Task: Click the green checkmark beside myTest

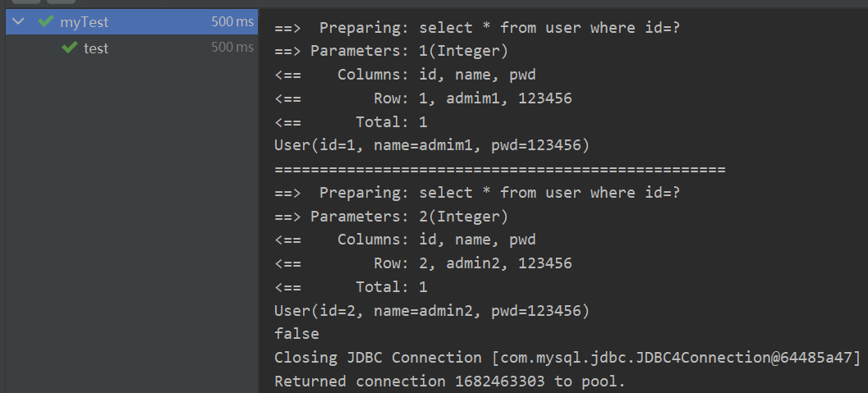Action: pyautogui.click(x=46, y=22)
